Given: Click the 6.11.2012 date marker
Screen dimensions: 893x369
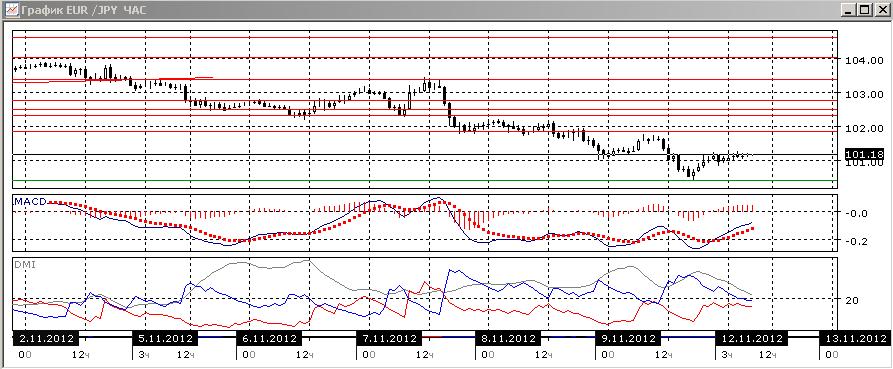Looking at the screenshot, I should coord(268,338).
